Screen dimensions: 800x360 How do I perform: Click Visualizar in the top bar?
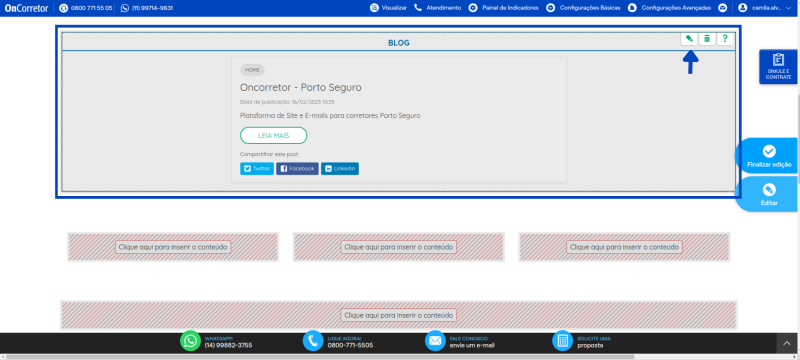tap(388, 8)
